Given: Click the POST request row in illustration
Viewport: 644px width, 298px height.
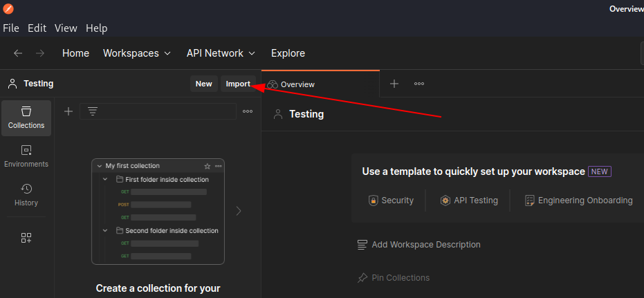Looking at the screenshot, I should 155,205.
